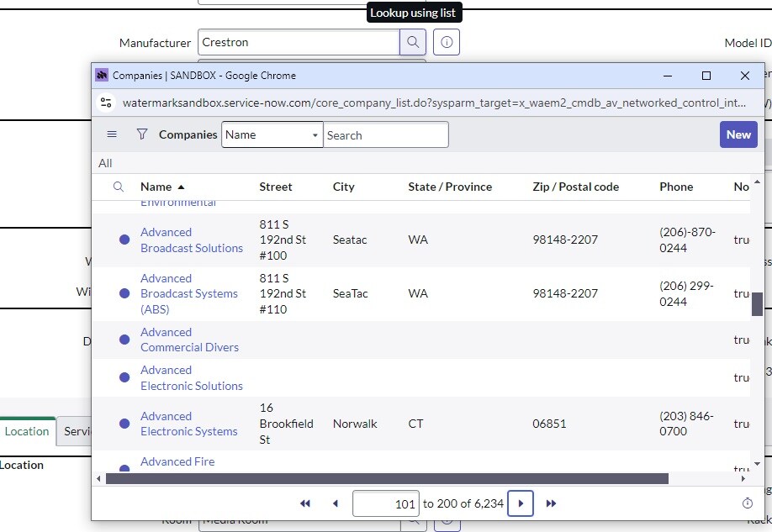This screenshot has height=532, width=772.
Task: Click the All breadcrumb filter
Action: 105,163
